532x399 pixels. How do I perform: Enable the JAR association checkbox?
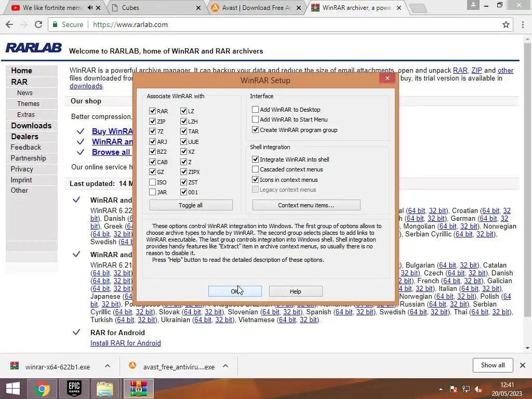(x=152, y=192)
